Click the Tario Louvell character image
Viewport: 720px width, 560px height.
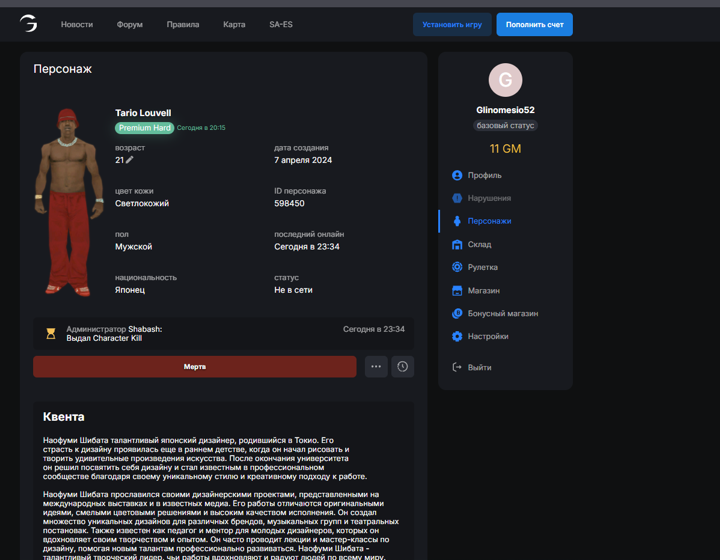[70, 202]
